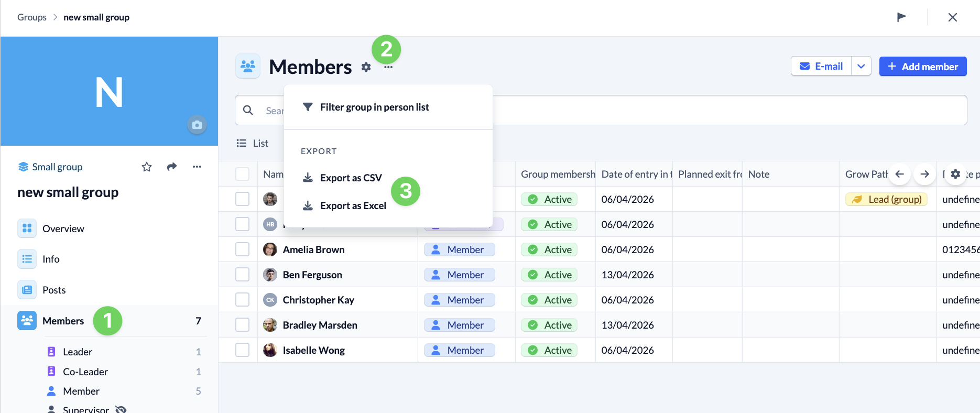Open Members settings gear icon
This screenshot has width=980, height=413.
point(366,67)
